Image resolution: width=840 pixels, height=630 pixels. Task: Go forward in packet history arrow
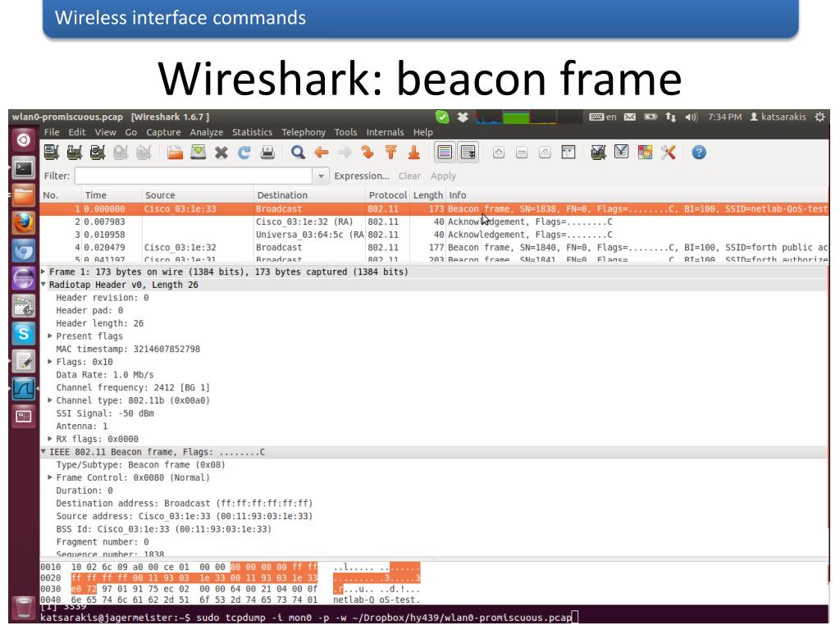(345, 153)
